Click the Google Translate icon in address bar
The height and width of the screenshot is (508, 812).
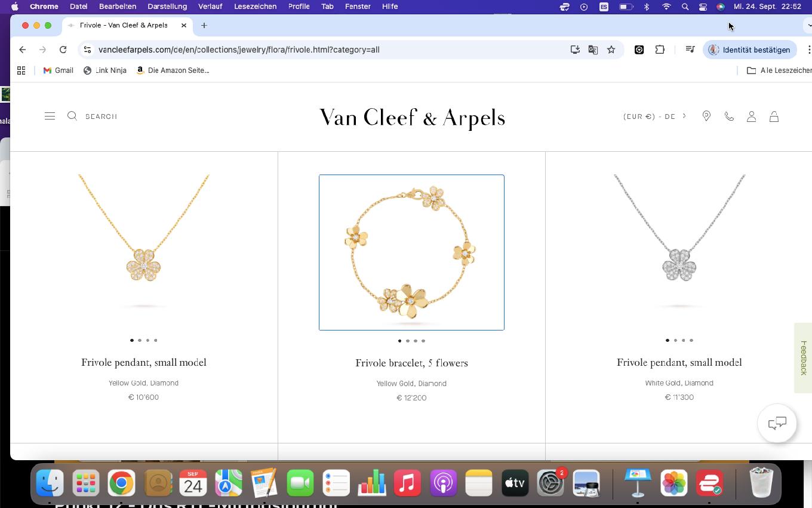593,50
